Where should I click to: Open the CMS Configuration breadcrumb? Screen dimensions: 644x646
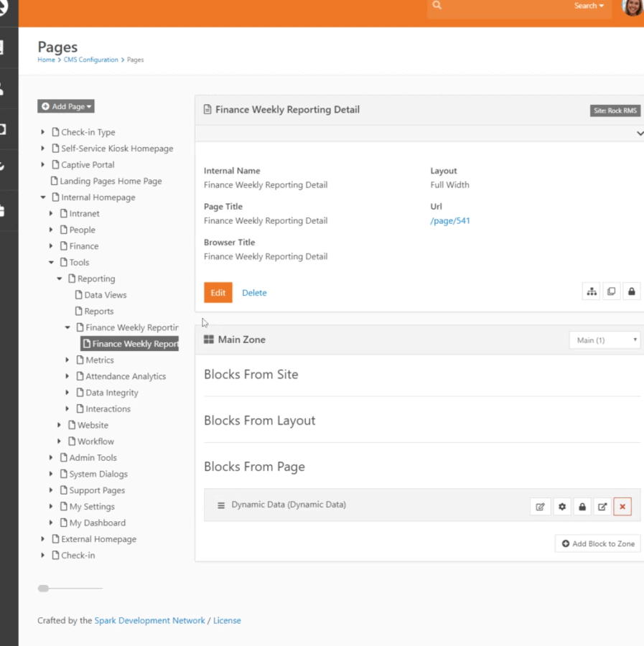click(90, 60)
